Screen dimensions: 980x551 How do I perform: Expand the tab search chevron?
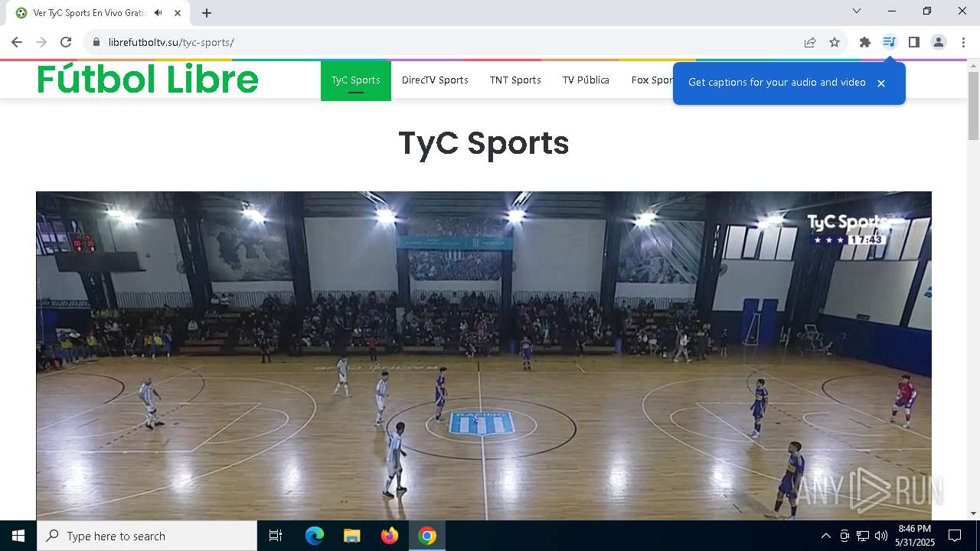(x=857, y=11)
